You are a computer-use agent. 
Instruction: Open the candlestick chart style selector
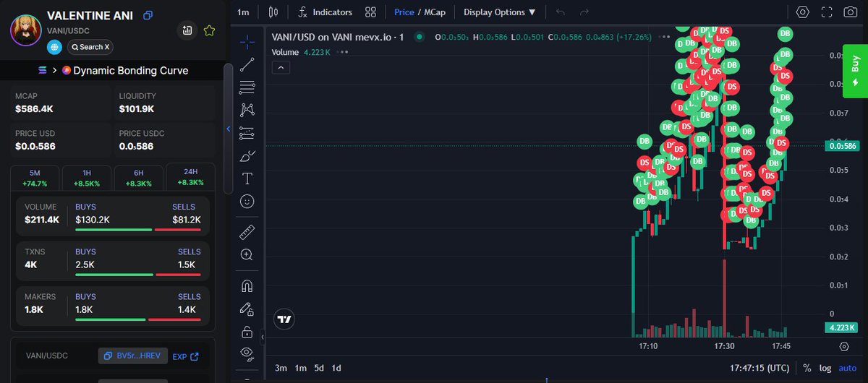(x=273, y=12)
